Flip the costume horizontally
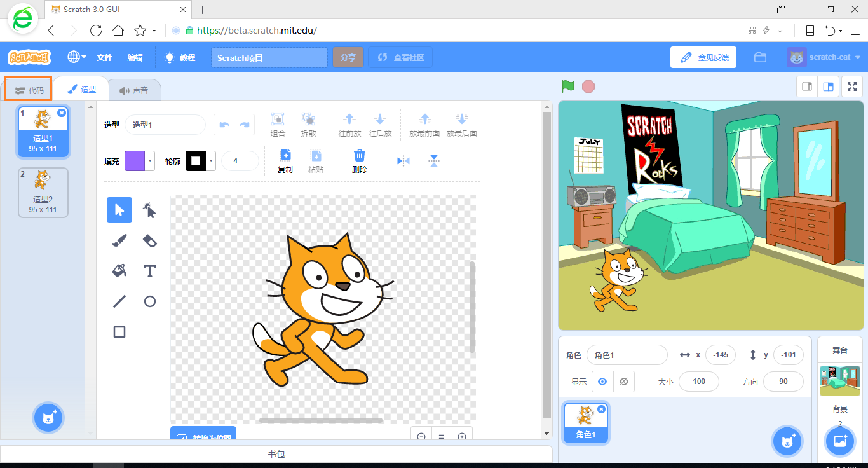The height and width of the screenshot is (468, 868). tap(403, 161)
